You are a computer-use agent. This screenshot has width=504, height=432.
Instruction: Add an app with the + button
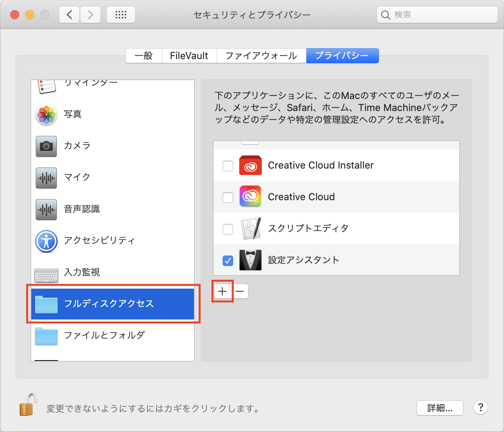222,291
